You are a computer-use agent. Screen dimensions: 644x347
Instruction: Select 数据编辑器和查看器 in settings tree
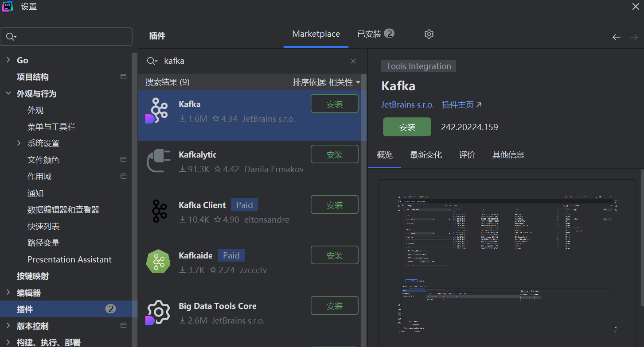point(63,210)
